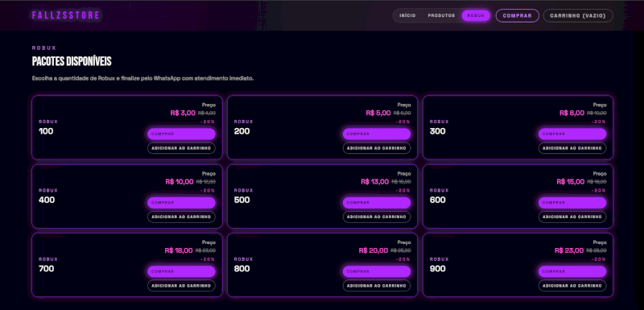Screen dimensions: 644x310
Task: Add 300 Robux to the cart
Action: click(572, 148)
